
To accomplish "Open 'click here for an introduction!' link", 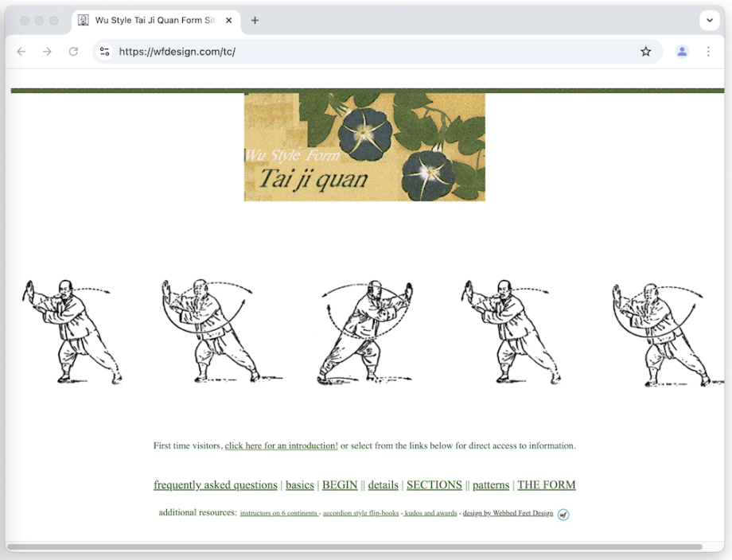I will (281, 446).
